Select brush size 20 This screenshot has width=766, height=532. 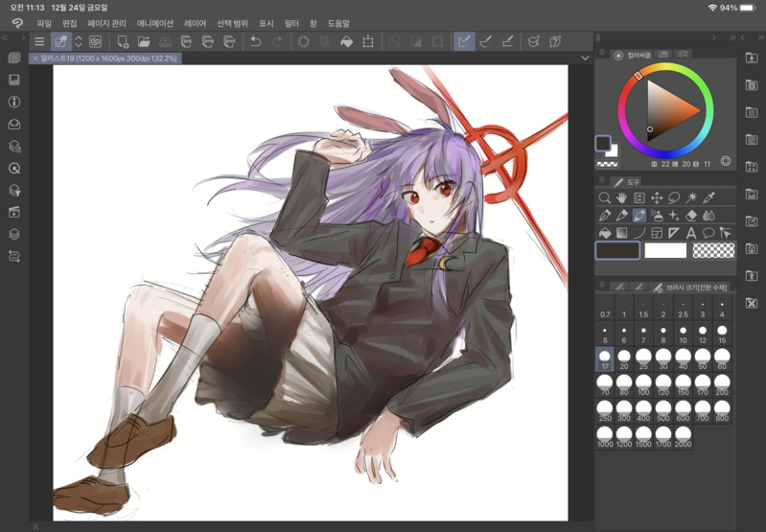click(x=624, y=360)
